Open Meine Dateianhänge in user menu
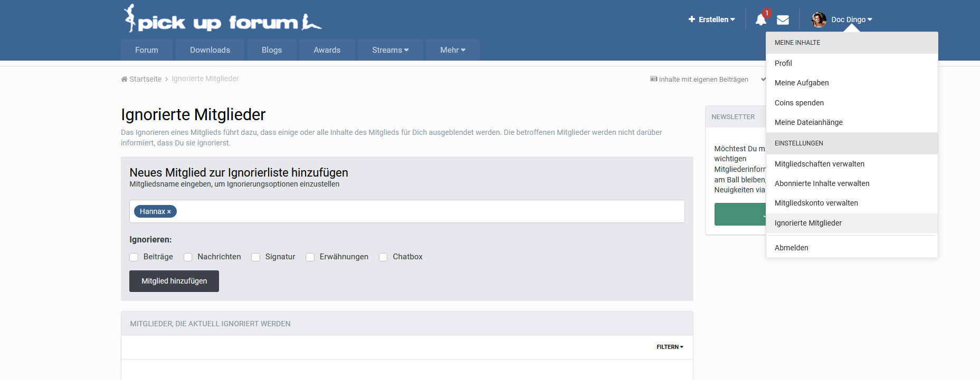Viewport: 980px width, 380px height. [x=808, y=122]
